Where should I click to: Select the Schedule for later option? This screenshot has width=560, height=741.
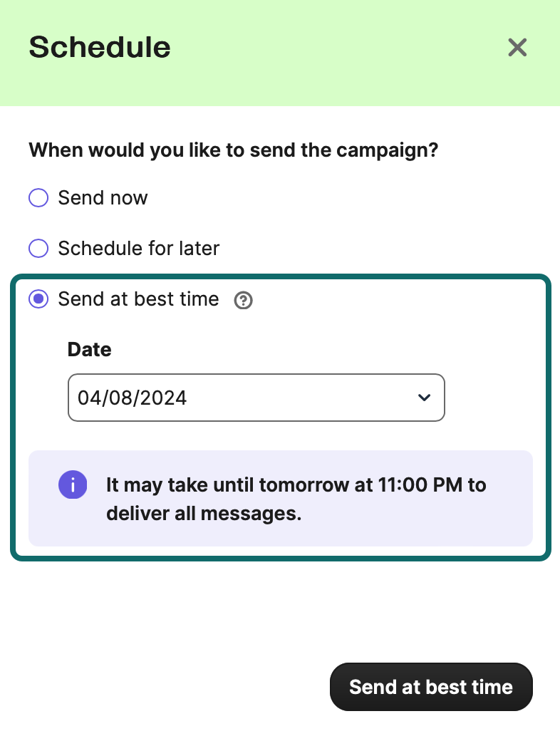tap(38, 249)
